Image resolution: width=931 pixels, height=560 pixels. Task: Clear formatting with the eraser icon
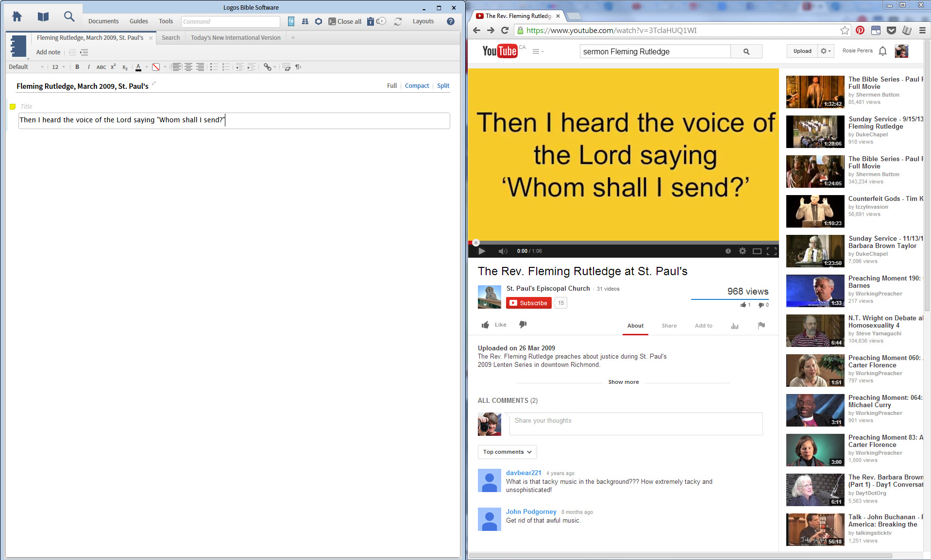pyautogui.click(x=287, y=67)
